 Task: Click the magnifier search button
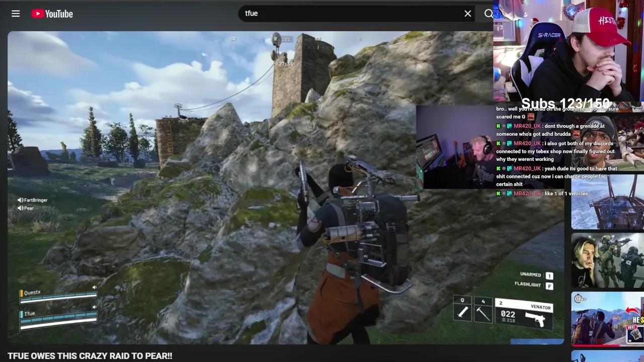pyautogui.click(x=489, y=14)
